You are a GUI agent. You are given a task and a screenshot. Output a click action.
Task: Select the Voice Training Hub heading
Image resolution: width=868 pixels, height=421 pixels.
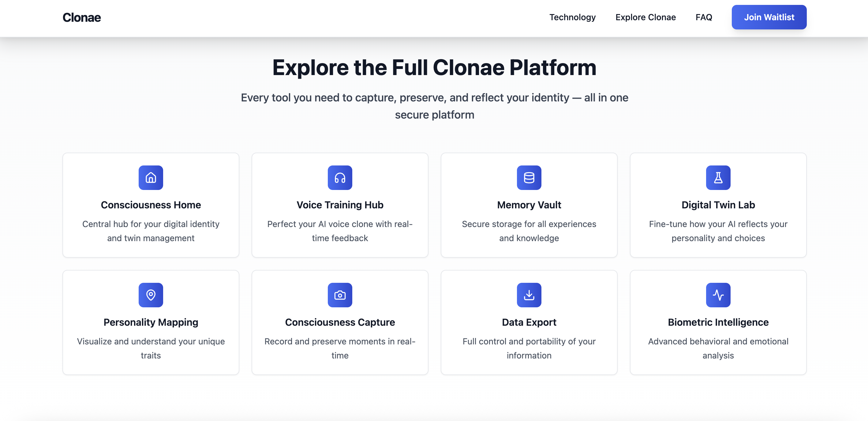340,205
